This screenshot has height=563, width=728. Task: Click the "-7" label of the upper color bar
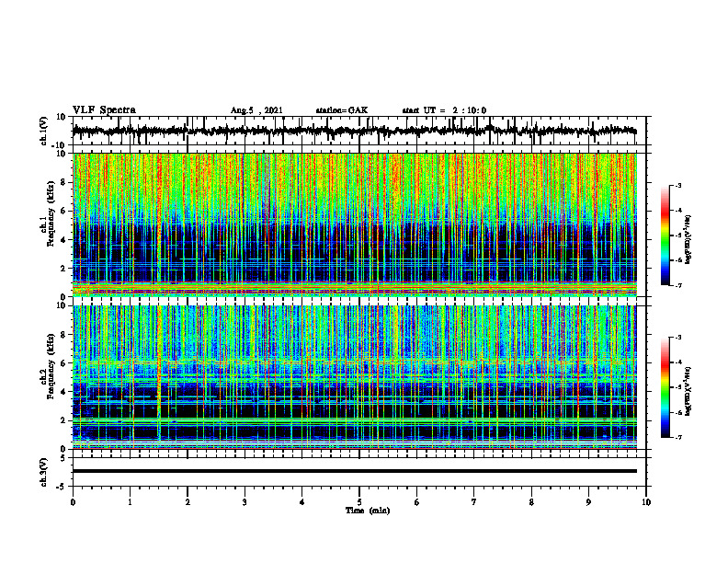tap(678, 285)
